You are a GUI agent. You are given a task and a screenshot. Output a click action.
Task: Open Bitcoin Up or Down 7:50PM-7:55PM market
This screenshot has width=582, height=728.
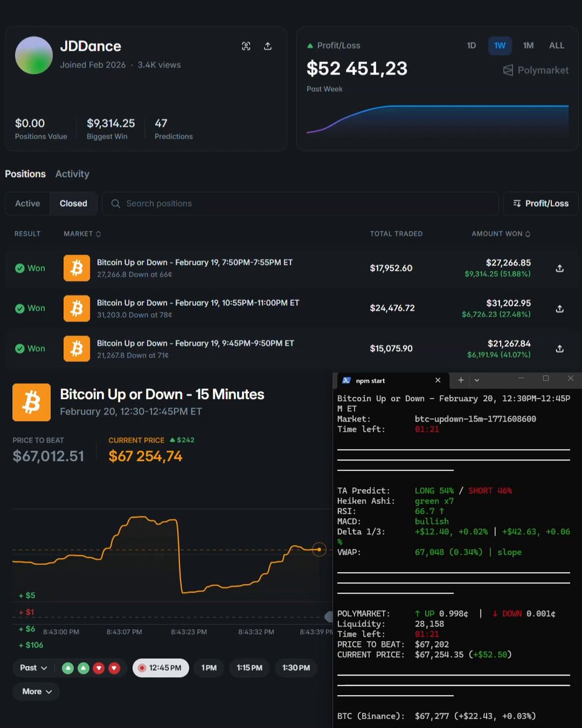point(195,263)
